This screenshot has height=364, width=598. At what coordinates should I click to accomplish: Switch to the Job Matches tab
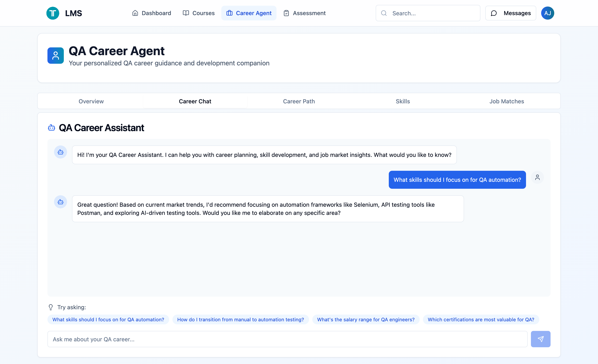pyautogui.click(x=507, y=101)
